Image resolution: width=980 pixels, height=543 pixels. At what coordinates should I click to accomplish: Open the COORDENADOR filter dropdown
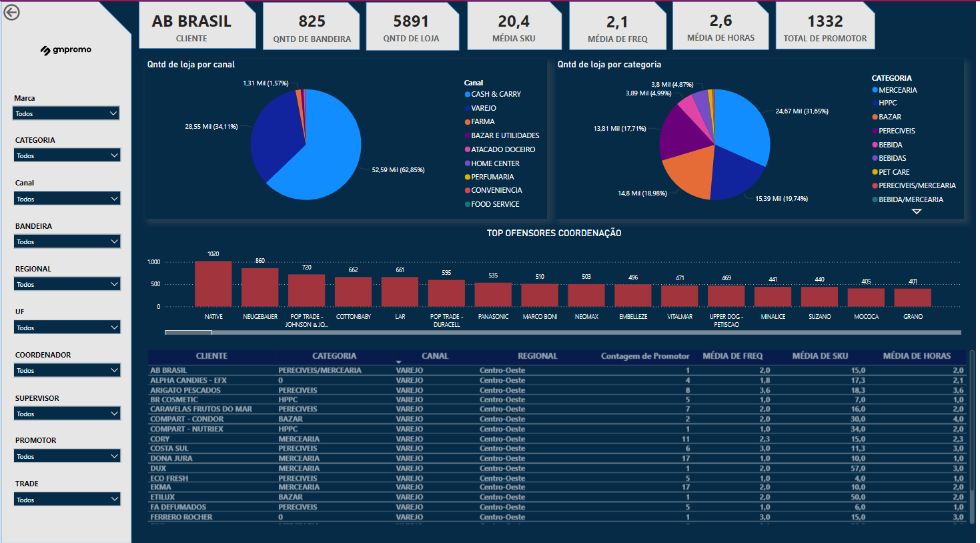[x=67, y=370]
